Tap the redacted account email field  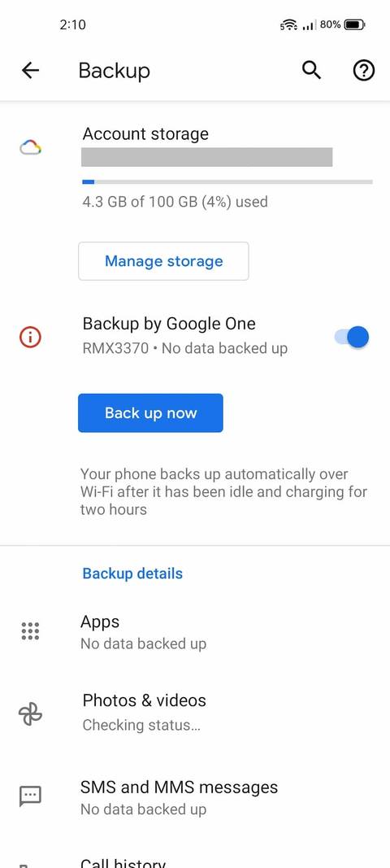coord(207,157)
